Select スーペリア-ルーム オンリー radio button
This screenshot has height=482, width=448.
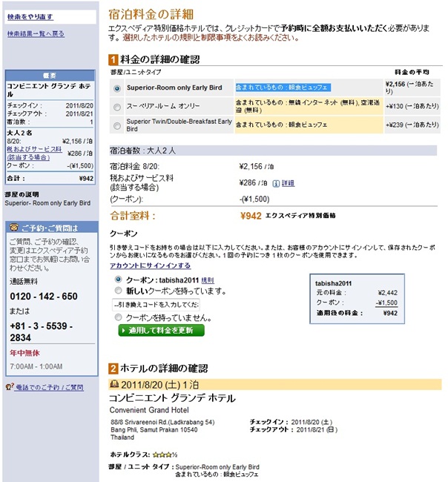pyautogui.click(x=117, y=107)
